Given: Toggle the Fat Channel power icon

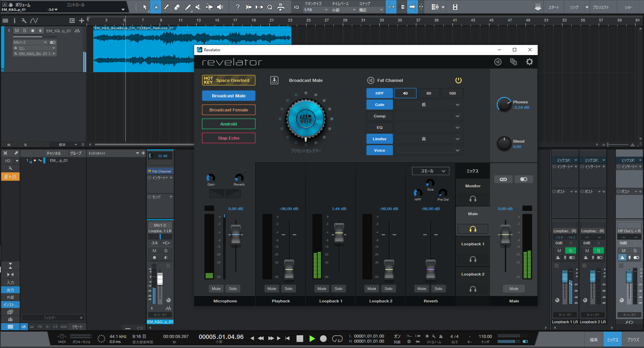Looking at the screenshot, I should 459,80.
